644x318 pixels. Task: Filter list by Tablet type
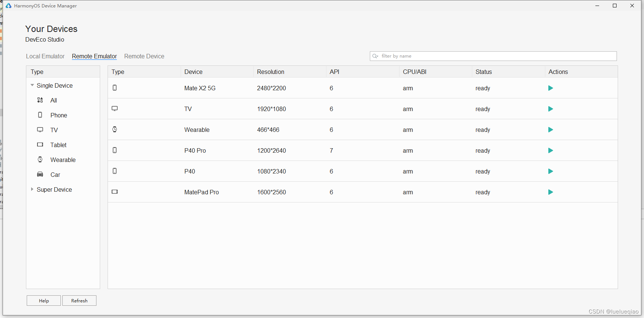tap(59, 145)
